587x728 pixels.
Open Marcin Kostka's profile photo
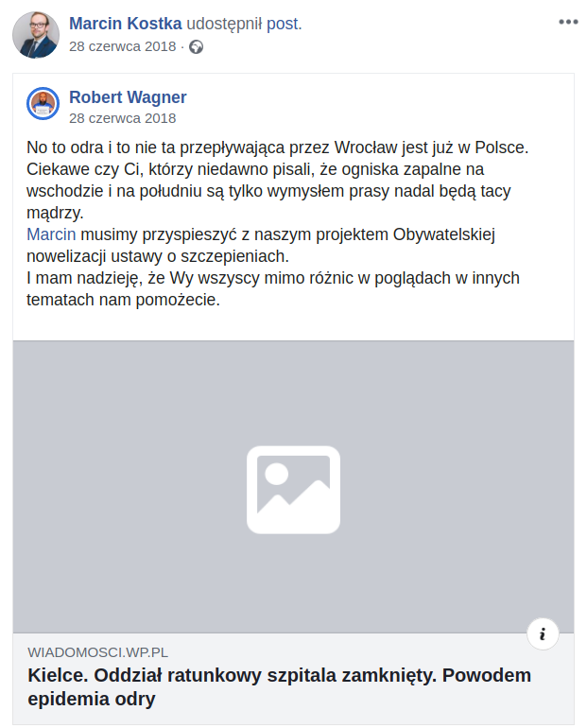(36, 35)
